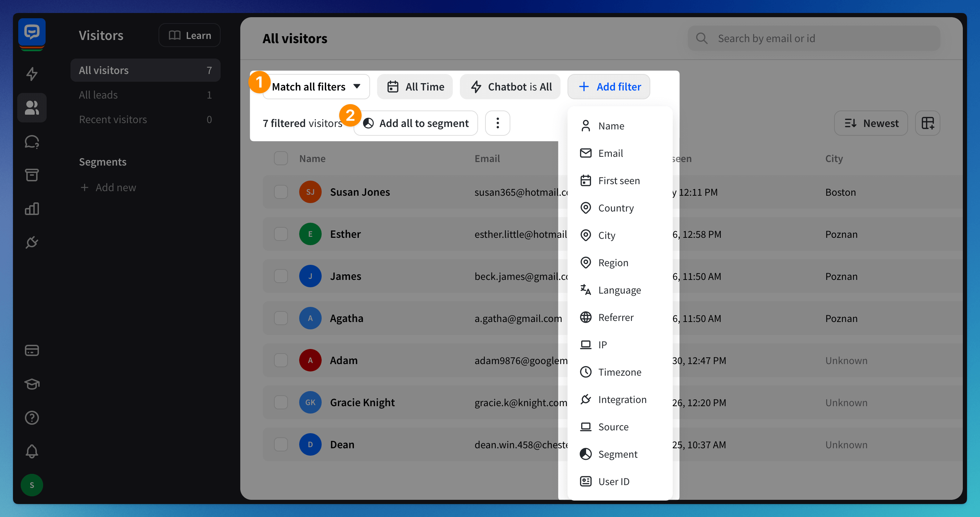The height and width of the screenshot is (517, 980).
Task: Select Timezone in the filter list
Action: pyautogui.click(x=619, y=372)
